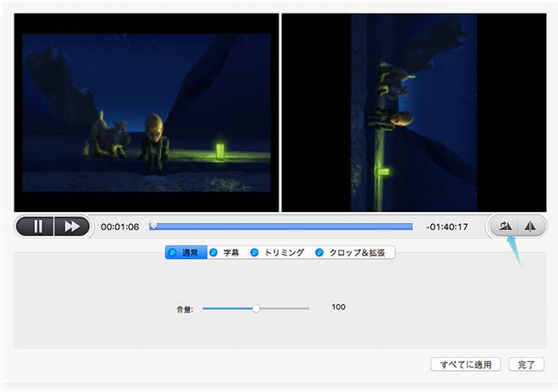Pause the video playback

point(36,227)
